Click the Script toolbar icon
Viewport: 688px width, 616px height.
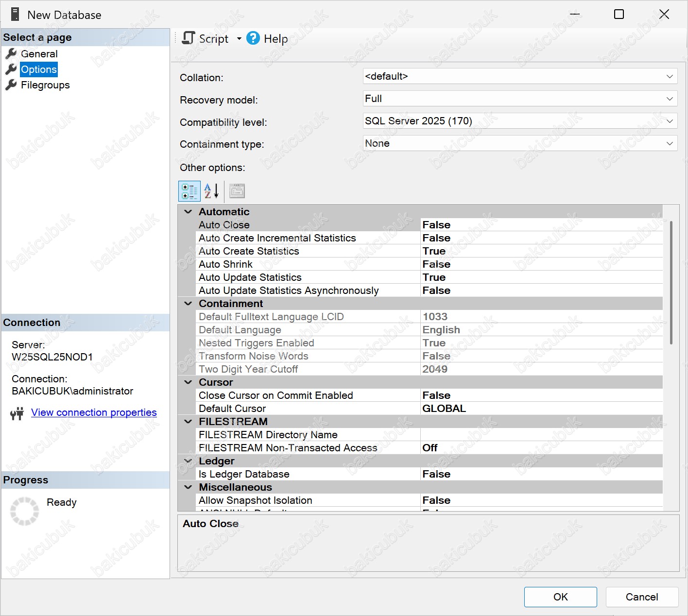point(189,38)
